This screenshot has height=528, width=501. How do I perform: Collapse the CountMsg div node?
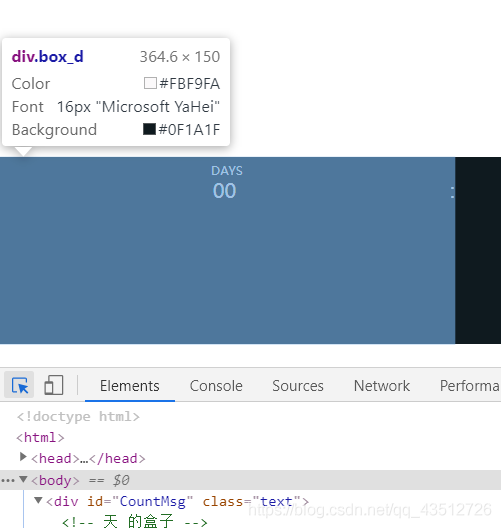tap(38, 500)
